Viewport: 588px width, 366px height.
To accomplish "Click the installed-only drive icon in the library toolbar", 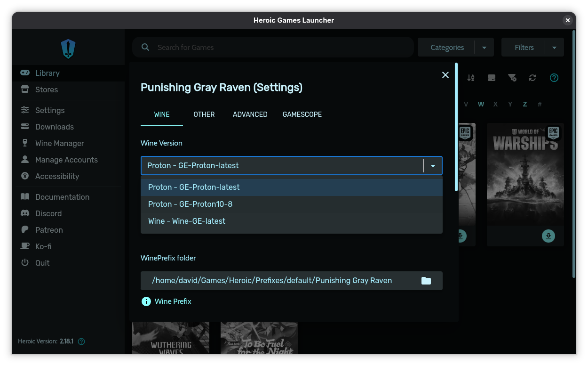I will 492,78.
